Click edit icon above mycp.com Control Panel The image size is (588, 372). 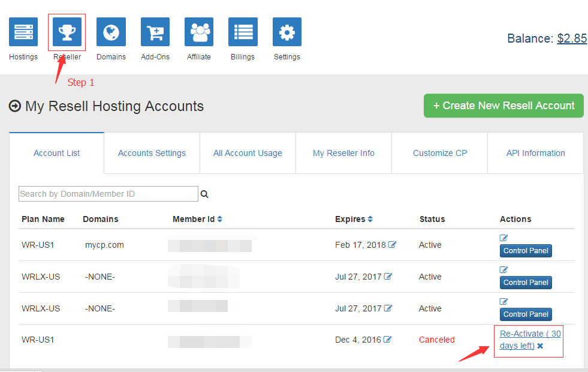(503, 238)
